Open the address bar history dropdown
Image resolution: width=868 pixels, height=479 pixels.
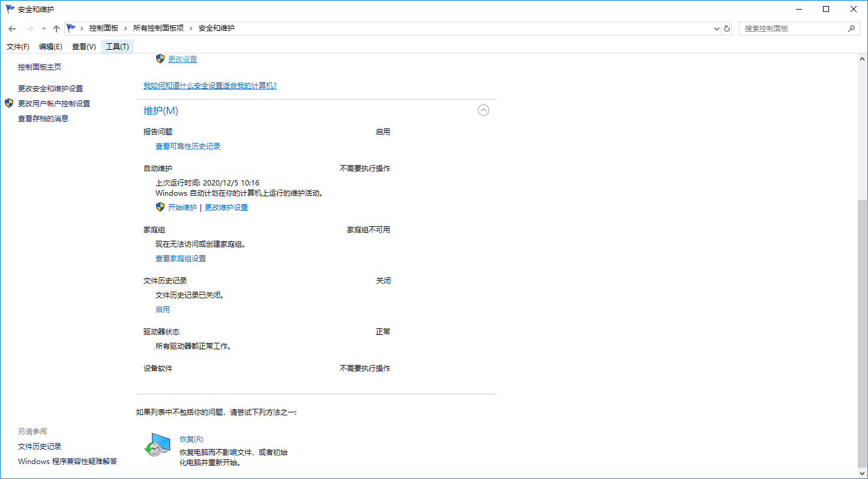[716, 28]
